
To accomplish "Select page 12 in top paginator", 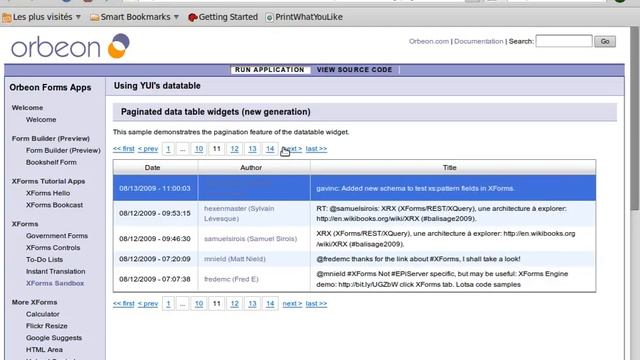I will 234,149.
